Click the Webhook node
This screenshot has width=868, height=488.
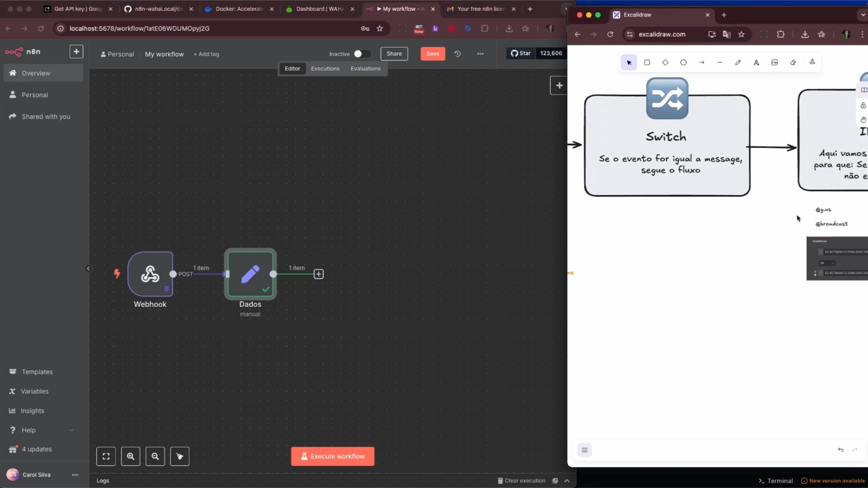pyautogui.click(x=150, y=274)
